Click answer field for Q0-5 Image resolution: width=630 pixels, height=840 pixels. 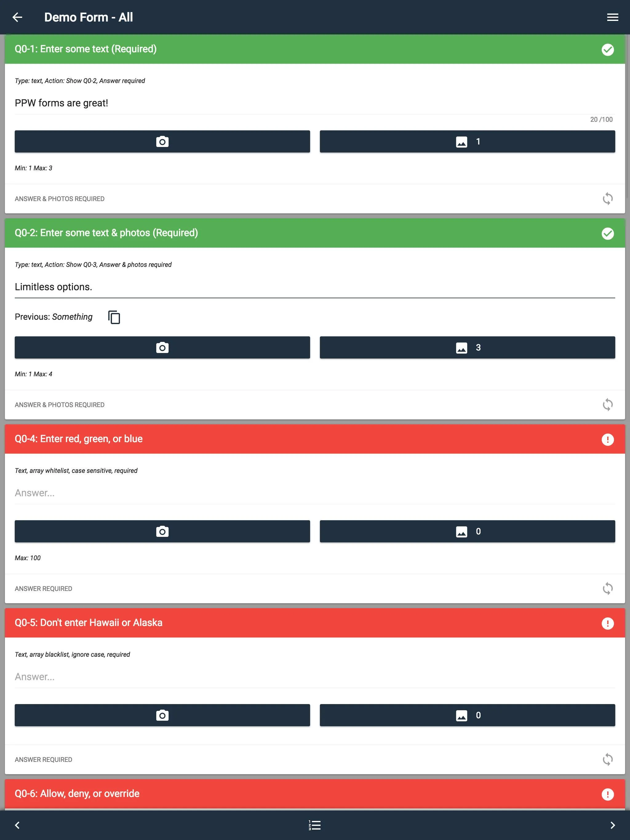[x=315, y=676]
